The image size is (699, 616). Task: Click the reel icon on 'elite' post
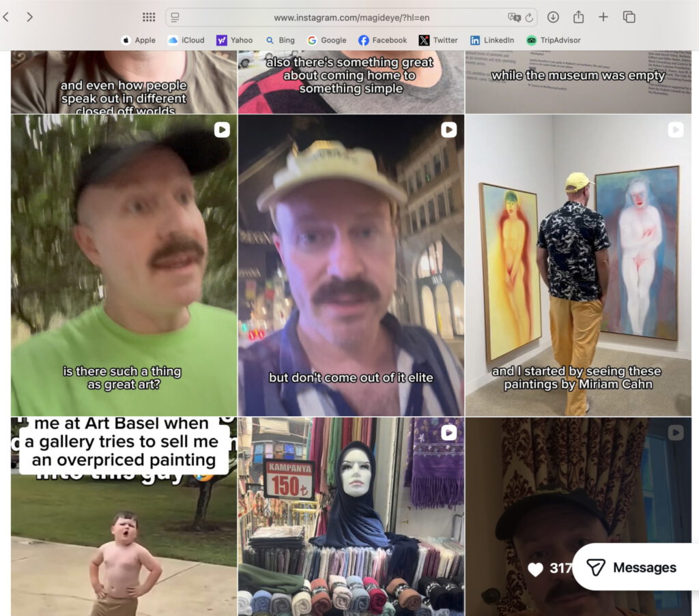(449, 130)
